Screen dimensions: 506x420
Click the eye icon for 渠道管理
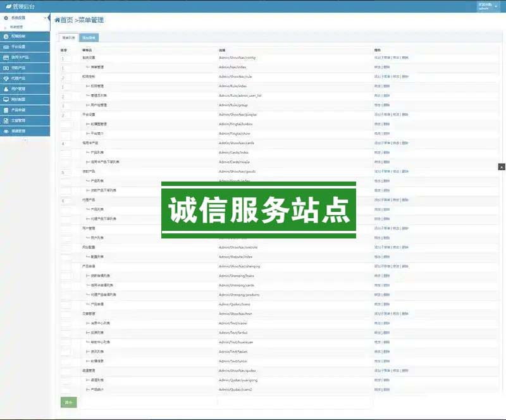click(x=6, y=131)
